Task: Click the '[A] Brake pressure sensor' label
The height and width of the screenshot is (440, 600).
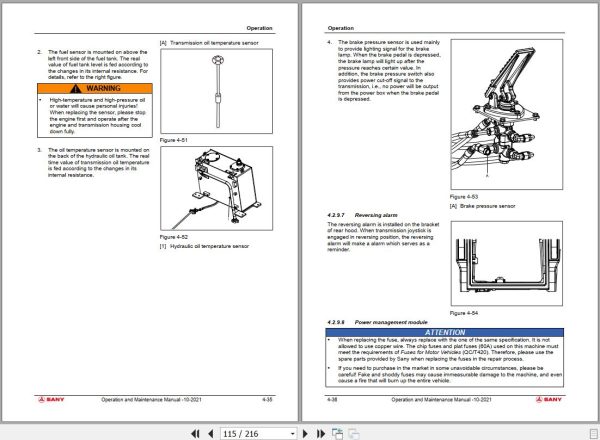Action: [483, 206]
